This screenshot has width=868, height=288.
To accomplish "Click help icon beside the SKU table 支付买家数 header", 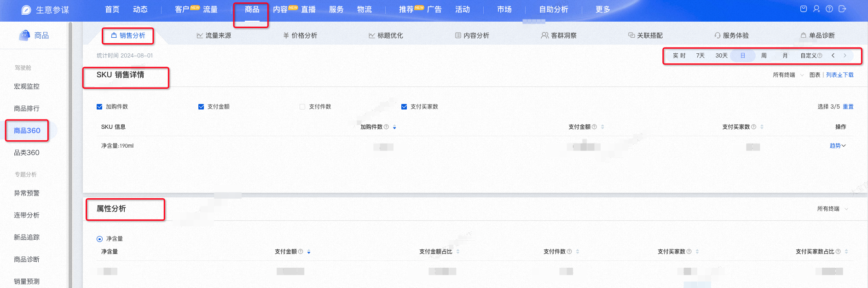I will click(753, 127).
